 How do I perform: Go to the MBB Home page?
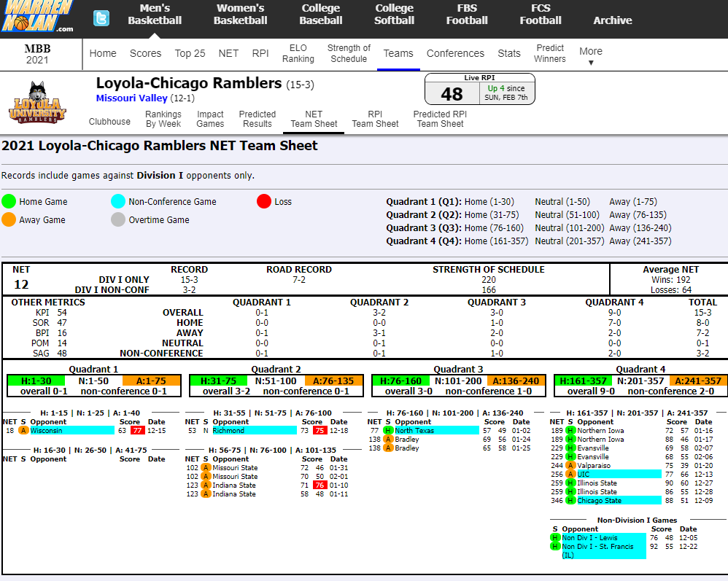click(103, 53)
